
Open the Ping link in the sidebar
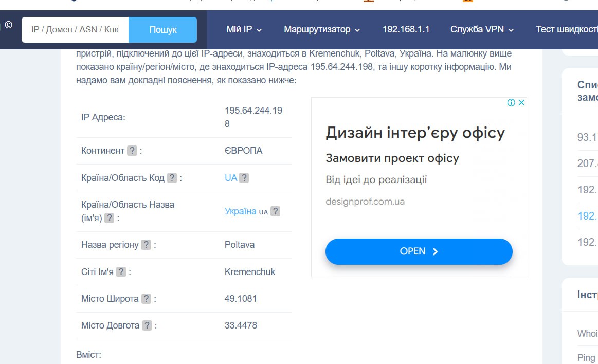click(586, 357)
